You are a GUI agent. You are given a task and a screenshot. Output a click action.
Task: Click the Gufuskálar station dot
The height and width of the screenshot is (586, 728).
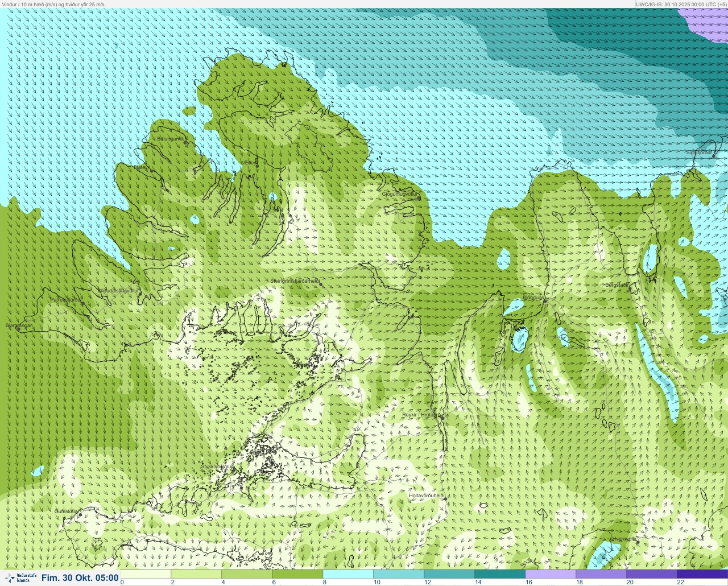pos(80,515)
